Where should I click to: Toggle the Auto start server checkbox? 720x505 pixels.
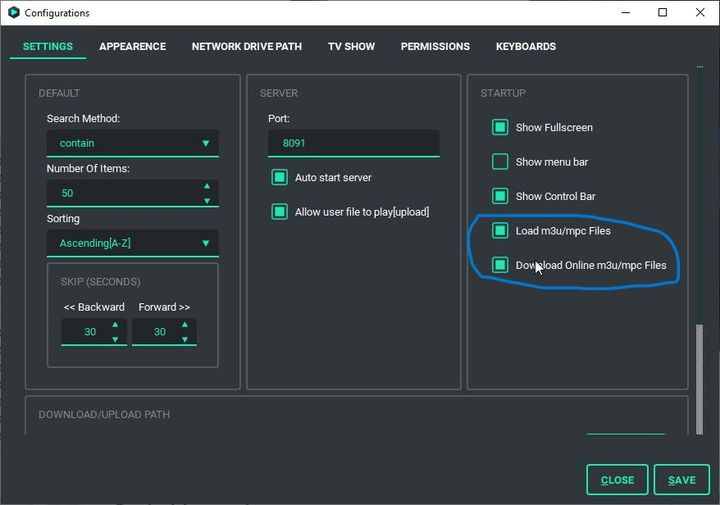[x=280, y=177]
